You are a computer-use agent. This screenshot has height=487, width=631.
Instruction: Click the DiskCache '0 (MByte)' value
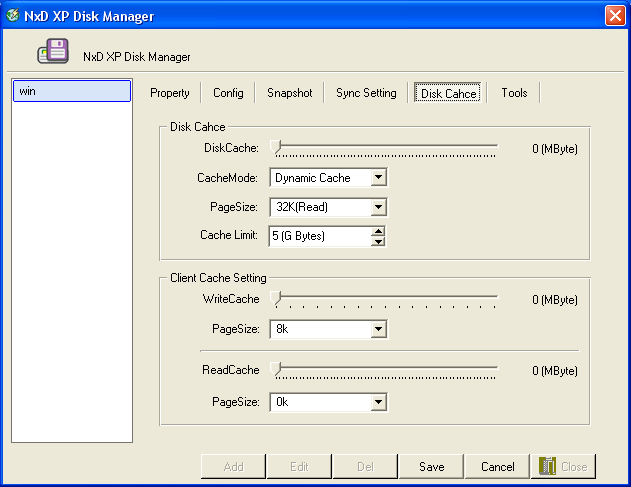555,149
